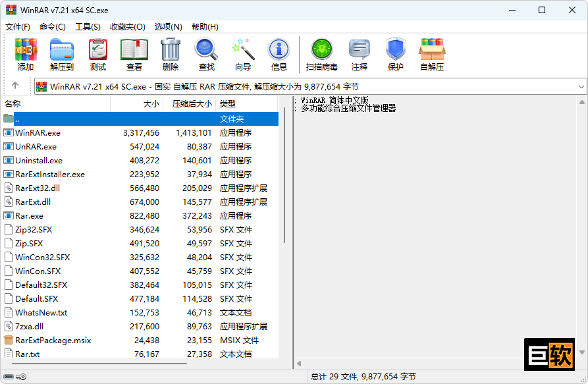Image resolution: width=588 pixels, height=384 pixels.
Task: Click the 删除 (Delete) trash icon
Action: pos(171,49)
